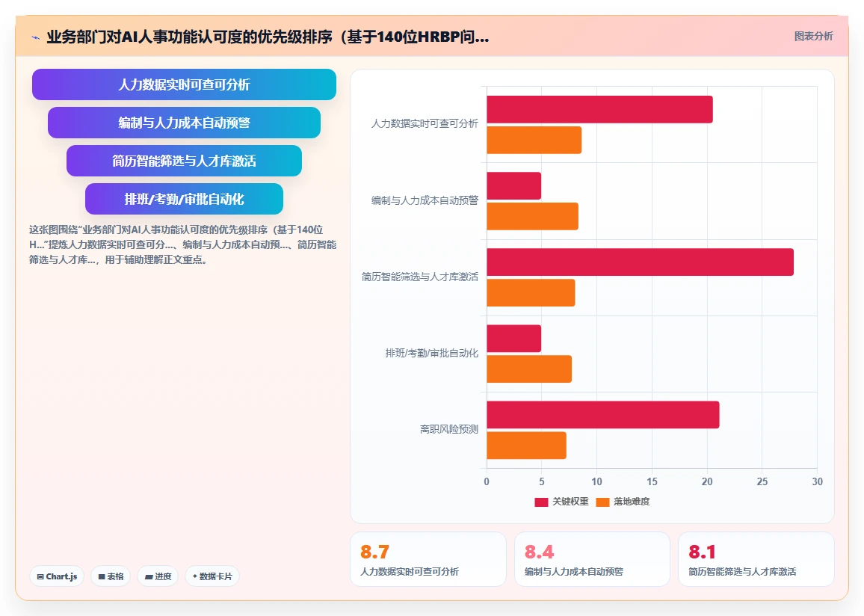Click red 关键权重 bar for 简历智能筛选与人才库激活
Image resolution: width=864 pixels, height=616 pixels.
pyautogui.click(x=641, y=262)
